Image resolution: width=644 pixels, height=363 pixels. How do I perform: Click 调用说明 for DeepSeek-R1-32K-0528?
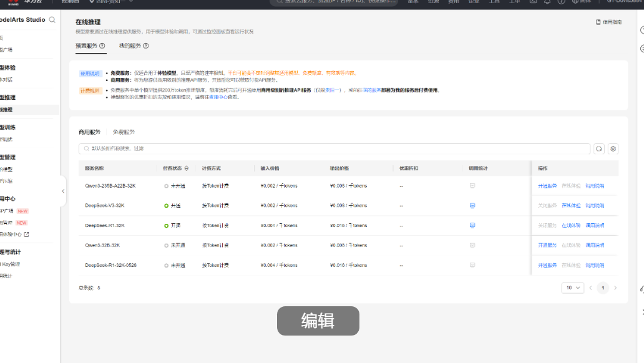point(595,265)
